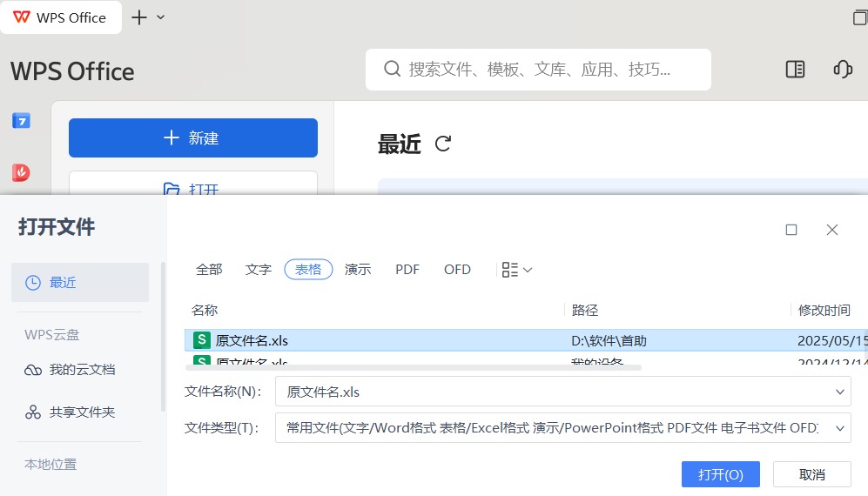This screenshot has width=868, height=496.
Task: Click the clock icon beside 最近
Action: coord(33,282)
